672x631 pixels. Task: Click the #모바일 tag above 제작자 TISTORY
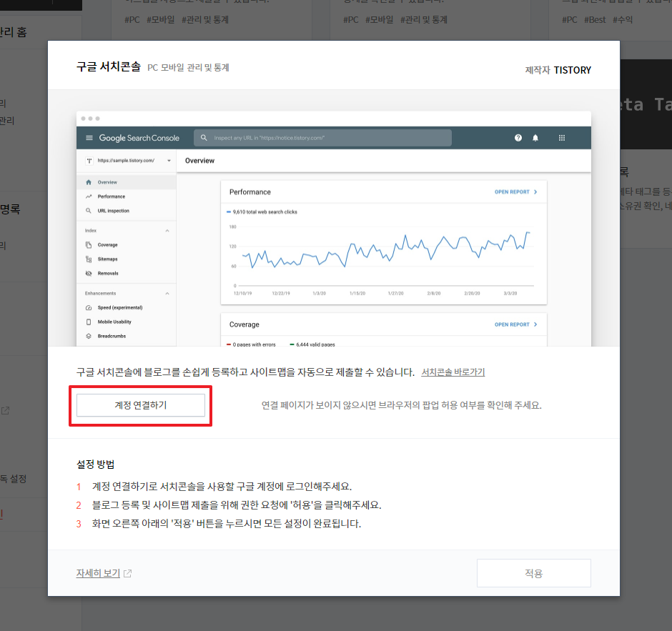(x=380, y=20)
